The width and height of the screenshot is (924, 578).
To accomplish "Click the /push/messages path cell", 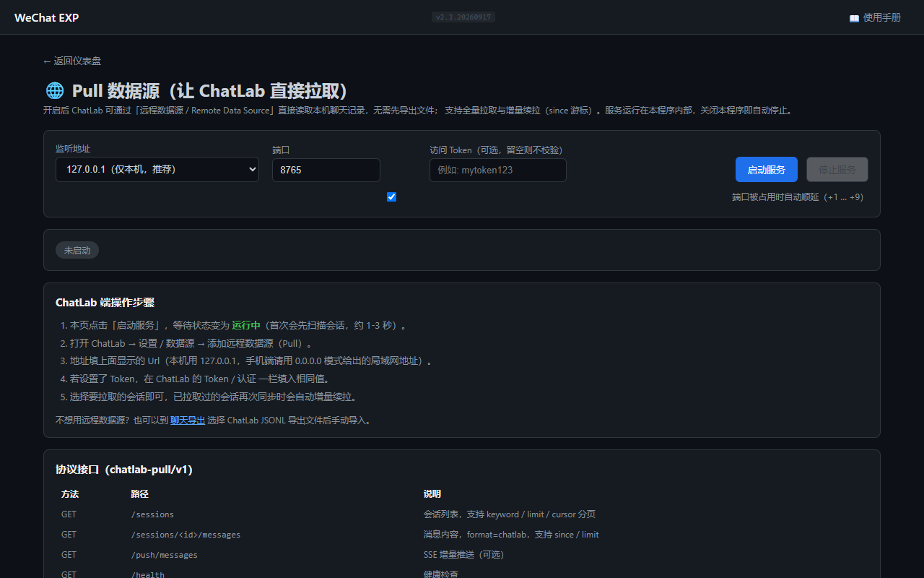I will (164, 555).
